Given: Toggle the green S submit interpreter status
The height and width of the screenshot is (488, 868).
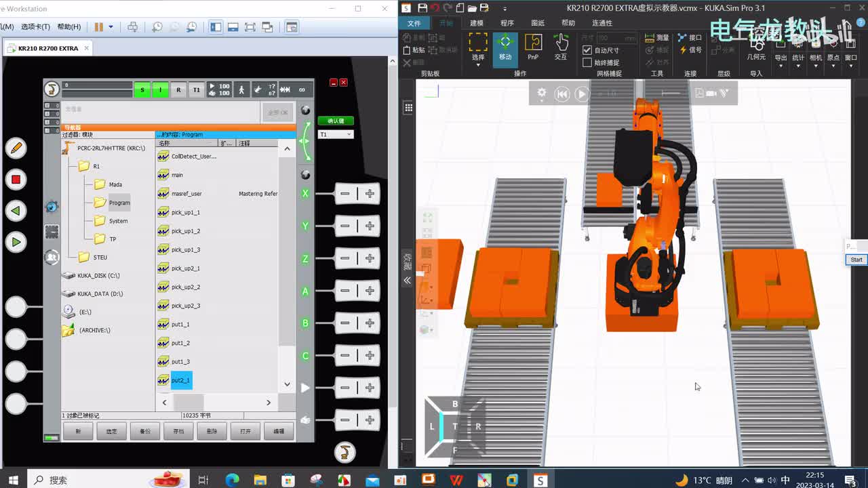Looking at the screenshot, I should click(142, 89).
